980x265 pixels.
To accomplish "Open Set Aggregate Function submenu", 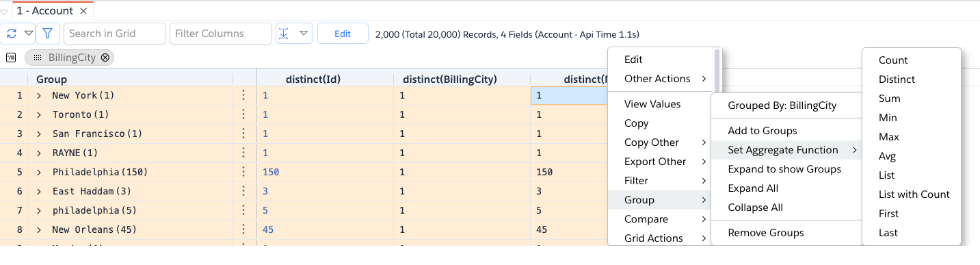I will tap(786, 150).
